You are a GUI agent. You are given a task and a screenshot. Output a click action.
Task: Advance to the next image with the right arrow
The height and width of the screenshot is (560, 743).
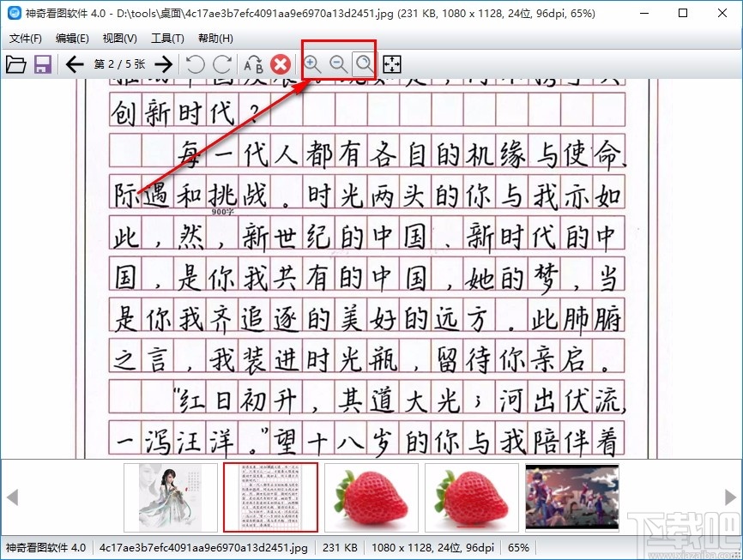pyautogui.click(x=164, y=63)
